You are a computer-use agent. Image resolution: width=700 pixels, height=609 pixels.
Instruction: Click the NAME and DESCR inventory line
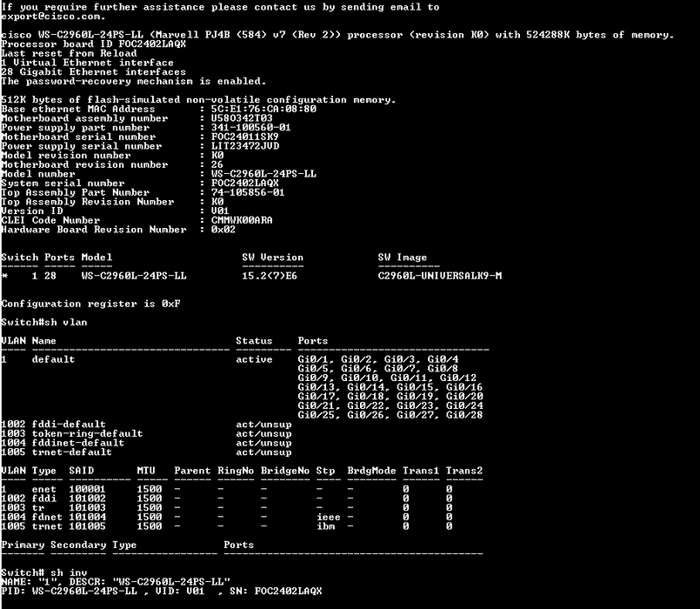(x=116, y=583)
